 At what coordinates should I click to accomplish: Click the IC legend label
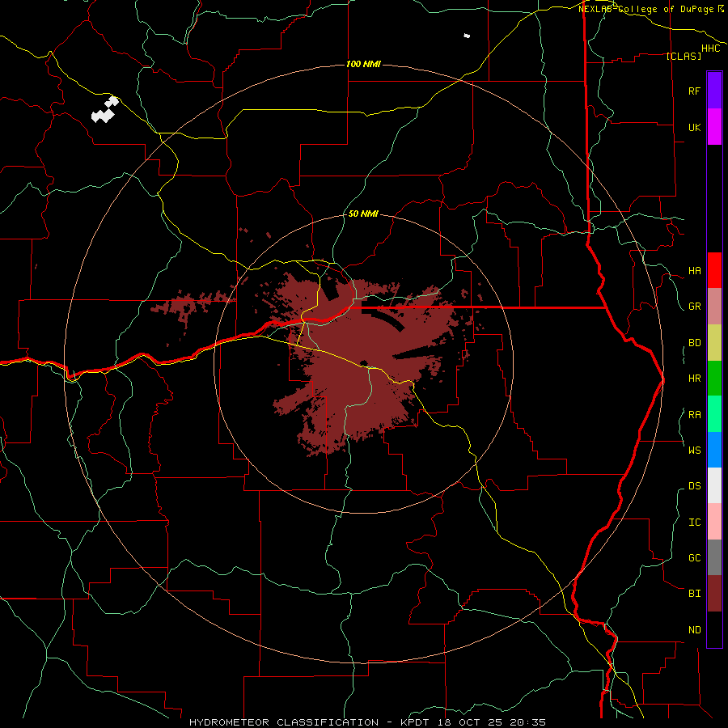pos(694,522)
